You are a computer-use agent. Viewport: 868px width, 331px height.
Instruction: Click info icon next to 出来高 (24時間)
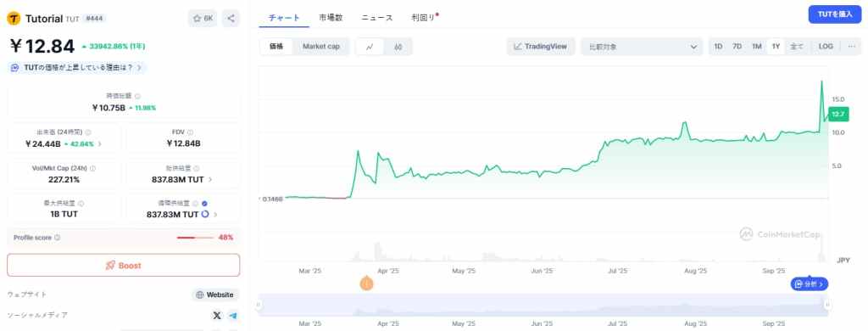point(88,132)
